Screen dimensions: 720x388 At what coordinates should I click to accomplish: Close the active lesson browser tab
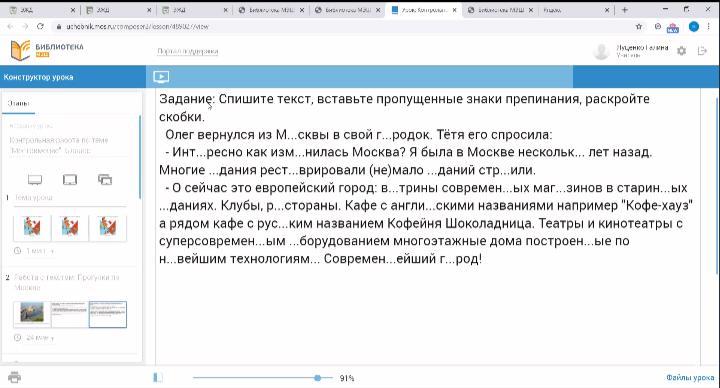[x=454, y=10]
